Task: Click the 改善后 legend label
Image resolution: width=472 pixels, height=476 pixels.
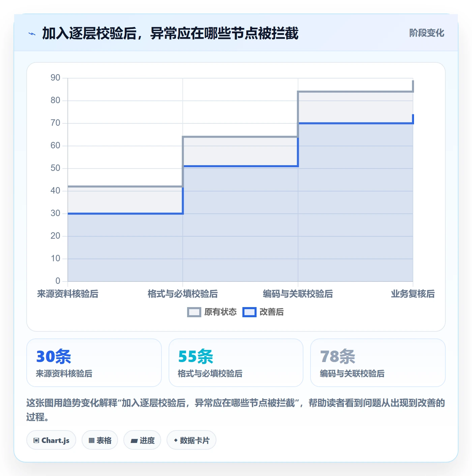Action: pos(272,312)
